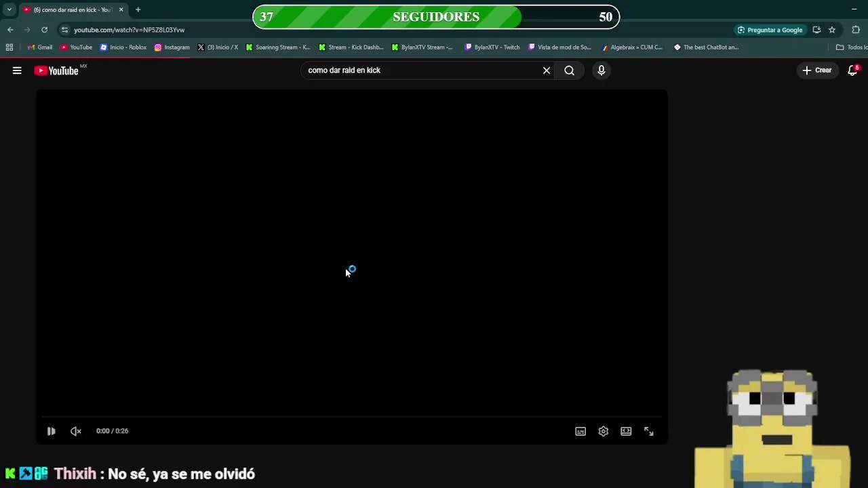868x488 pixels.
Task: Submit search with magnifier icon
Action: pyautogui.click(x=570, y=70)
